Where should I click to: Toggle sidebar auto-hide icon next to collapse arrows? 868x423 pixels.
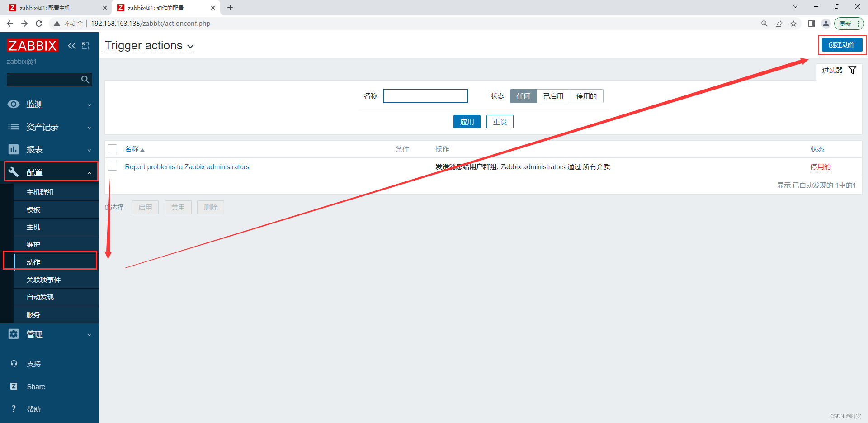point(85,46)
